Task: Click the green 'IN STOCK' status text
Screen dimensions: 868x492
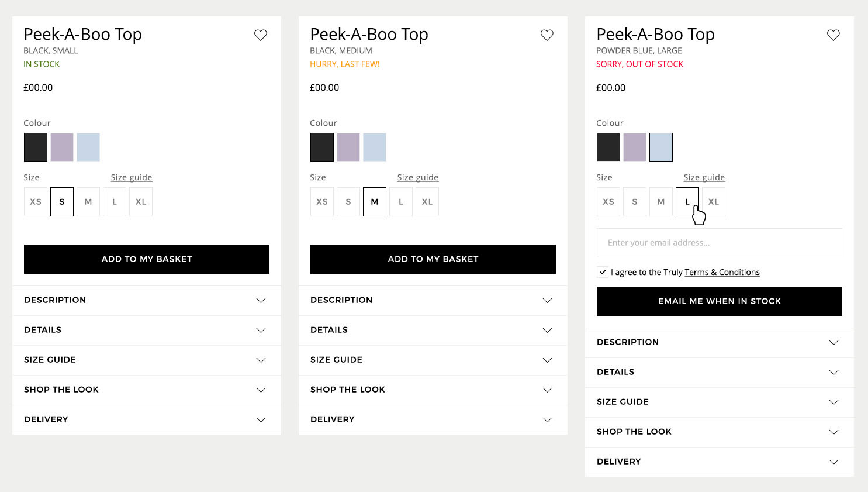Action: coord(42,64)
